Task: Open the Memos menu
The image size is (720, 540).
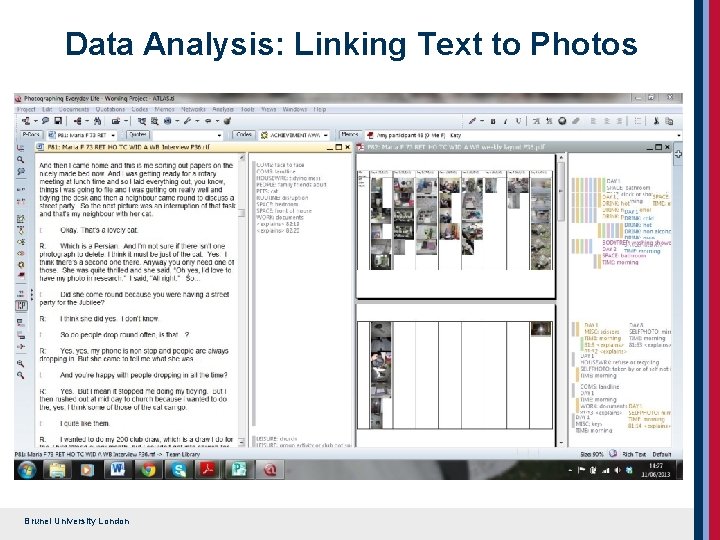Action: [x=164, y=109]
